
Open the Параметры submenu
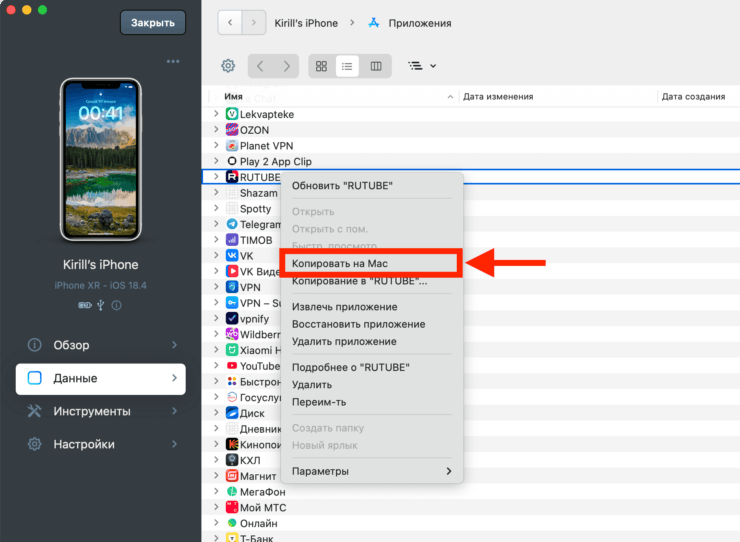[x=371, y=471]
